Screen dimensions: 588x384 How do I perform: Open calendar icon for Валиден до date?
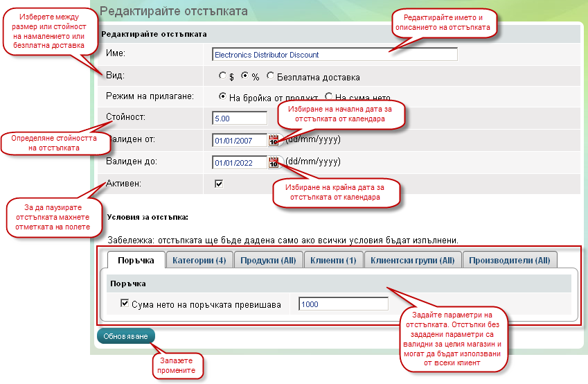click(x=273, y=163)
